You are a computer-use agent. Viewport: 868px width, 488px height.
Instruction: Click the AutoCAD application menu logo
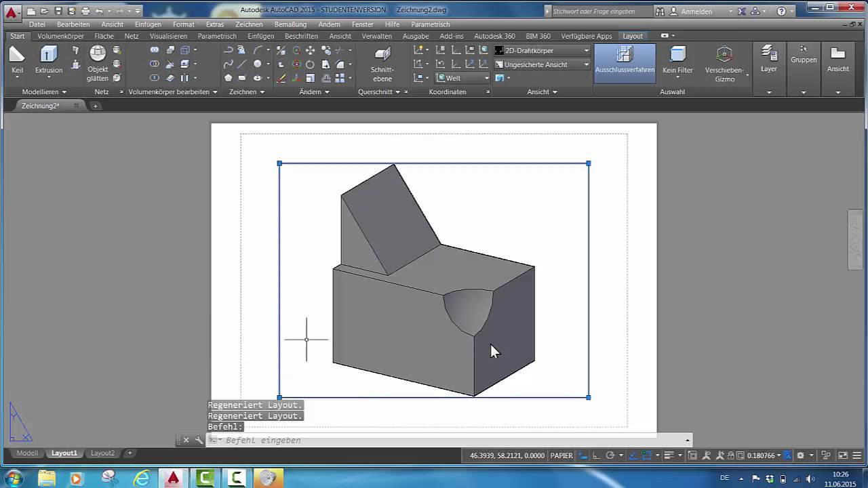pyautogui.click(x=11, y=12)
